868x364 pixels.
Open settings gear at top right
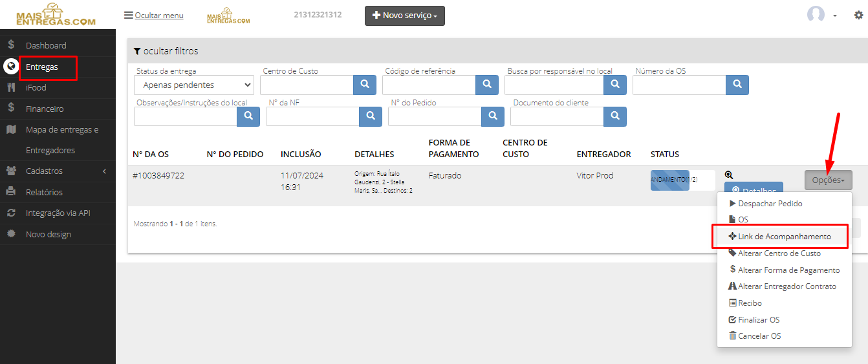click(858, 15)
